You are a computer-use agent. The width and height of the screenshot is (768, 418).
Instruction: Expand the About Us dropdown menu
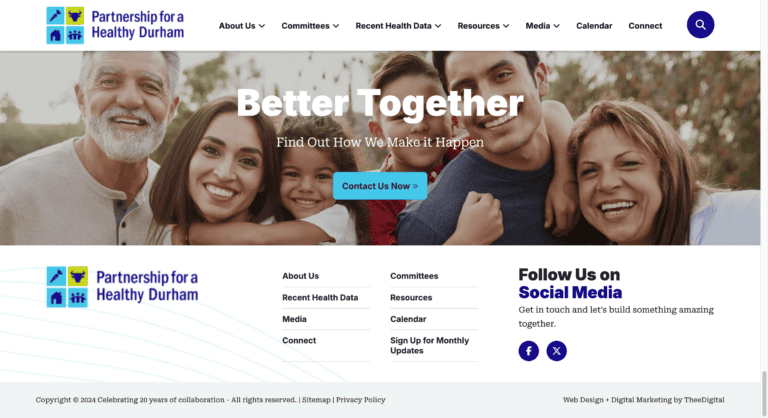(x=241, y=25)
